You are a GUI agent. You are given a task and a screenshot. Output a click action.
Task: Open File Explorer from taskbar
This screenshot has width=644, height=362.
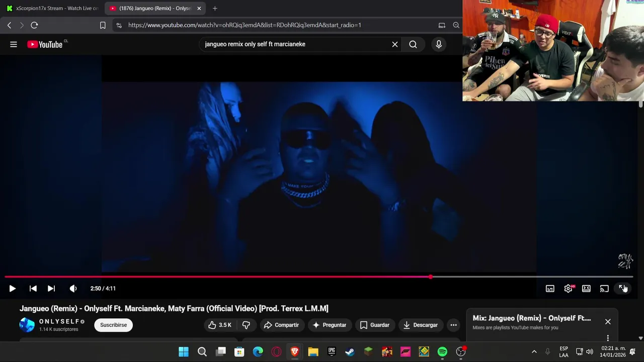pos(313,351)
